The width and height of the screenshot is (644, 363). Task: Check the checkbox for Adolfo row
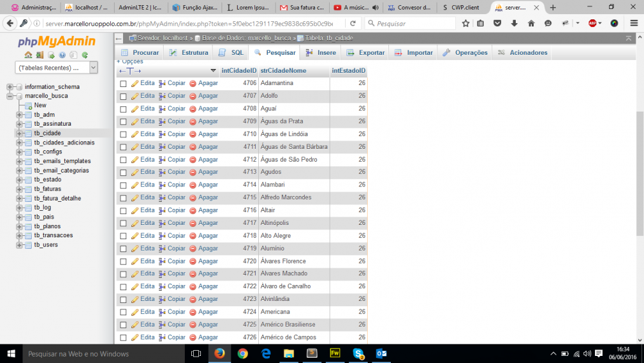(x=123, y=96)
